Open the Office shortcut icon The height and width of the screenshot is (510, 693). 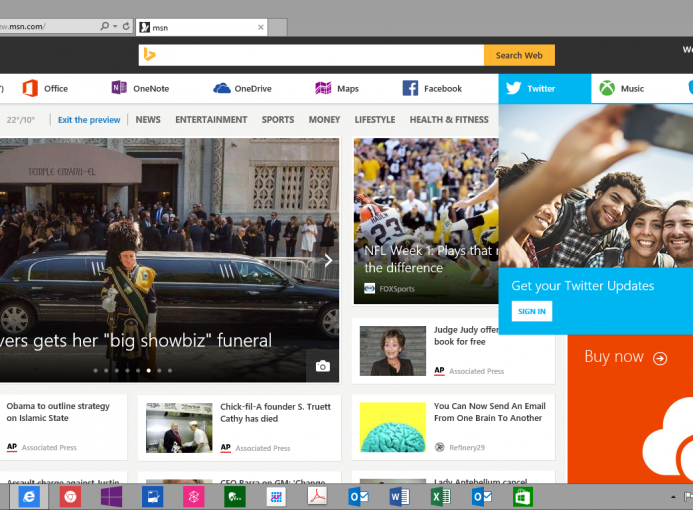click(30, 88)
